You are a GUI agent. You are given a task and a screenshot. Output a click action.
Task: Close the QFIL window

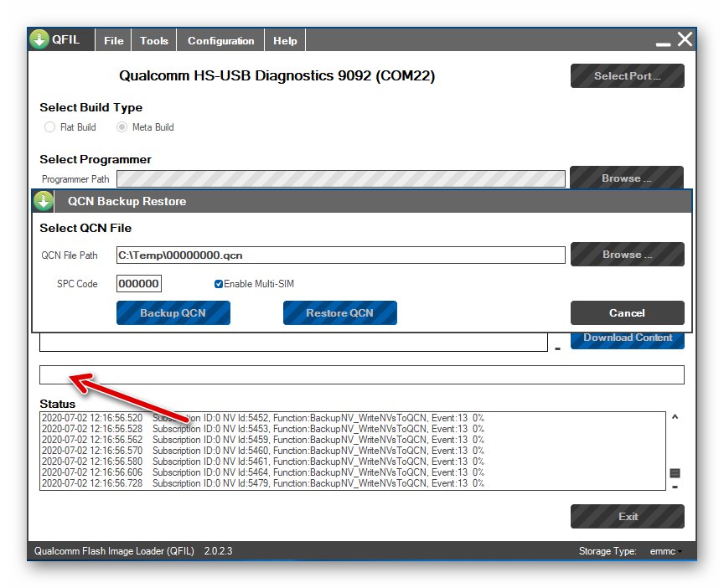point(685,39)
